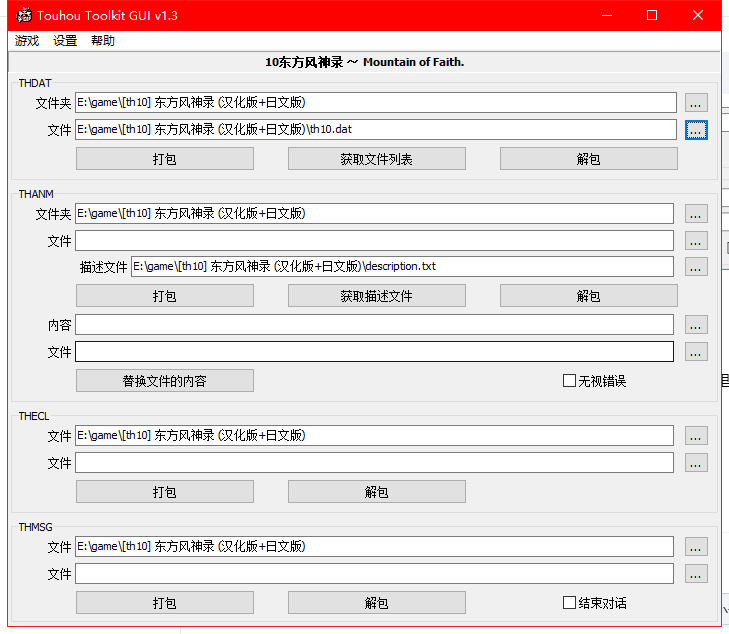Open the 帮助 menu
The image size is (729, 634).
(103, 41)
